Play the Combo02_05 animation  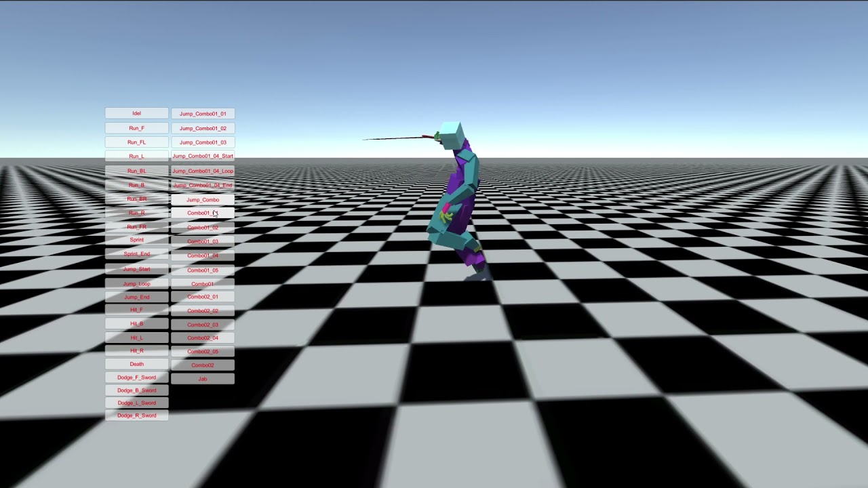[x=203, y=351]
